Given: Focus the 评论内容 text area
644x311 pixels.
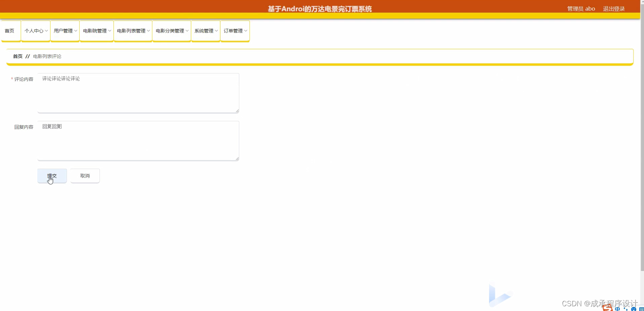Looking at the screenshot, I should (138, 93).
